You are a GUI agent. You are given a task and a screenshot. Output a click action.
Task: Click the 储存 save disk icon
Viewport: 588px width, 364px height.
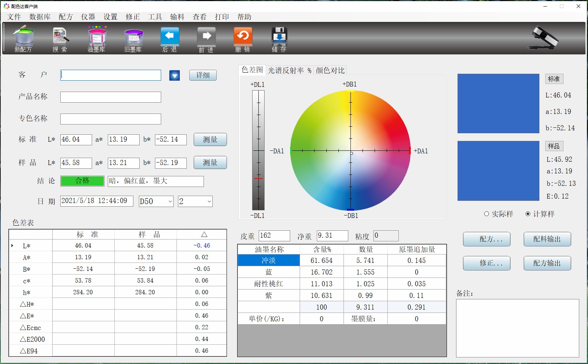[279, 37]
